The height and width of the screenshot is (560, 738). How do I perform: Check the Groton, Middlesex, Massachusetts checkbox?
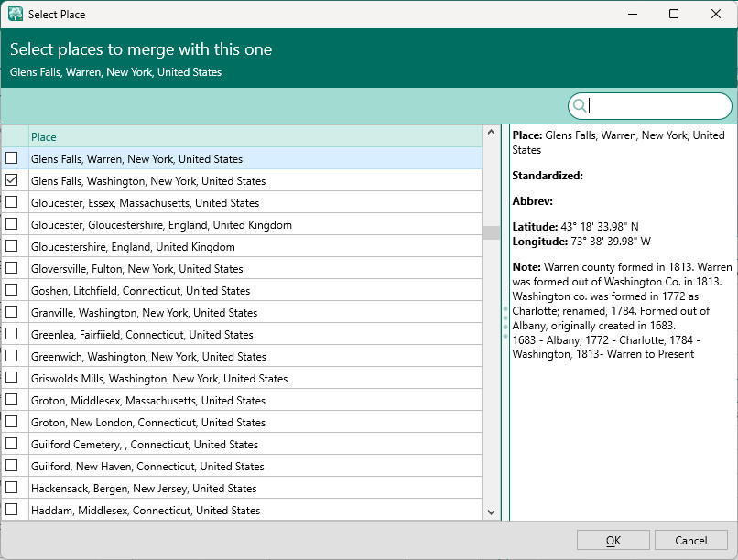click(12, 400)
